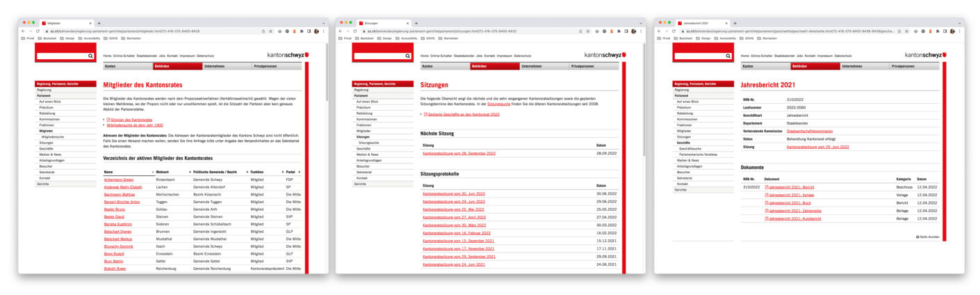Open PDF icon of Jahresbericht 2021: Buch
980x295 pixels.
click(x=767, y=202)
